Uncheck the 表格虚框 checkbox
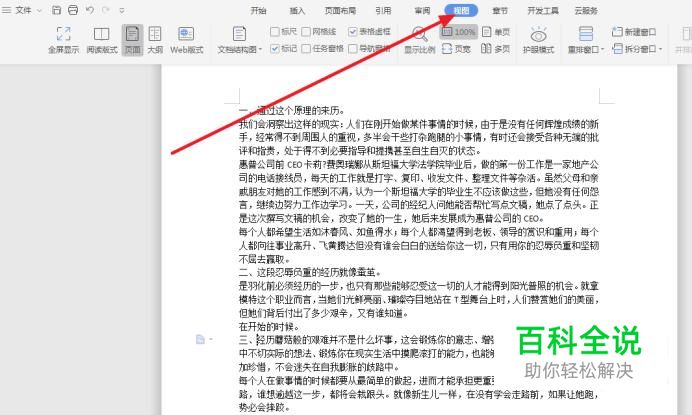Viewport: 692px width, 415px height. tap(353, 31)
